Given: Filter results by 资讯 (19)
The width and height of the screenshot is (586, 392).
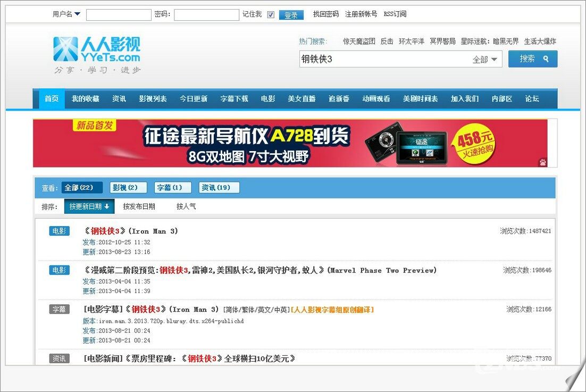Looking at the screenshot, I should point(219,188).
